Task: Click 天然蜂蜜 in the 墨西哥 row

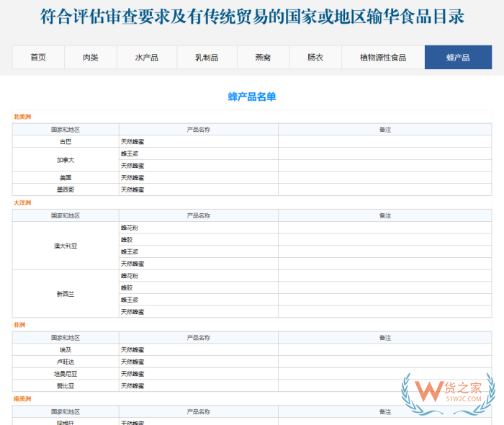Action: 132,189
